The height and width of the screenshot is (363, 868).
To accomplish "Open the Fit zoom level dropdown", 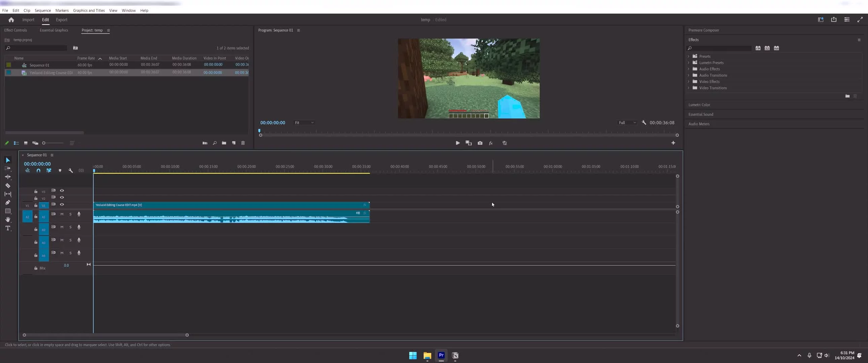I will tap(304, 123).
